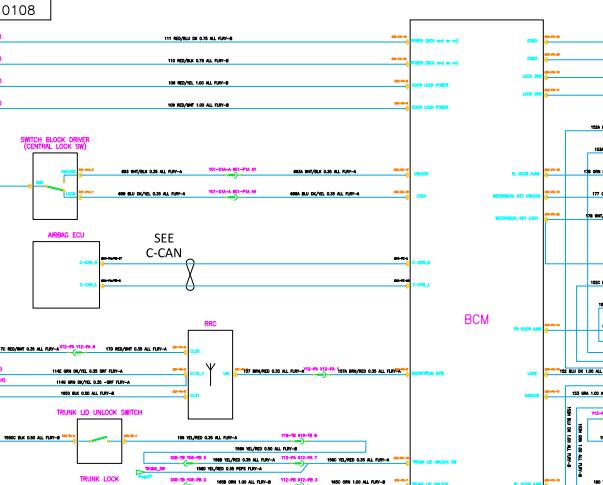This screenshot has height=485, width=603.
Task: Click wire label 683 WHT/BLK 0.35
Action: pyautogui.click(x=152, y=172)
